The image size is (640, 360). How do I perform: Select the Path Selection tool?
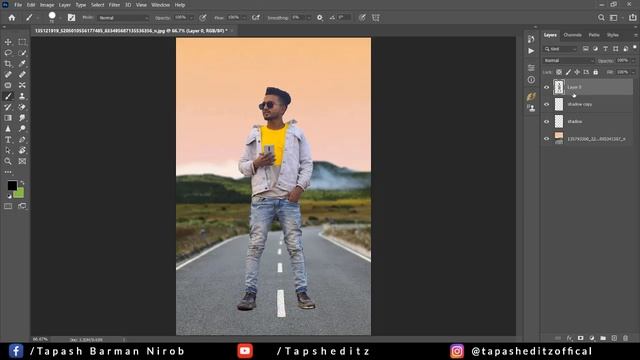click(8, 150)
